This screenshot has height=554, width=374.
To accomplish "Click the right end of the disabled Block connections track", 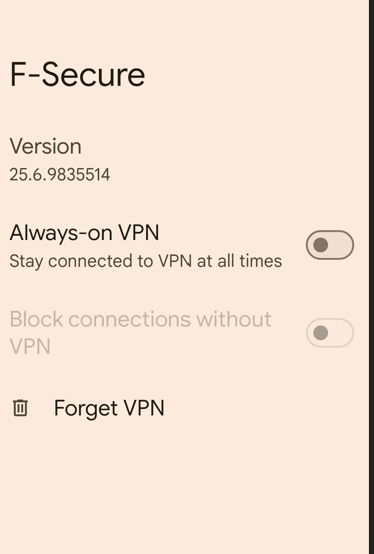I will (x=344, y=332).
